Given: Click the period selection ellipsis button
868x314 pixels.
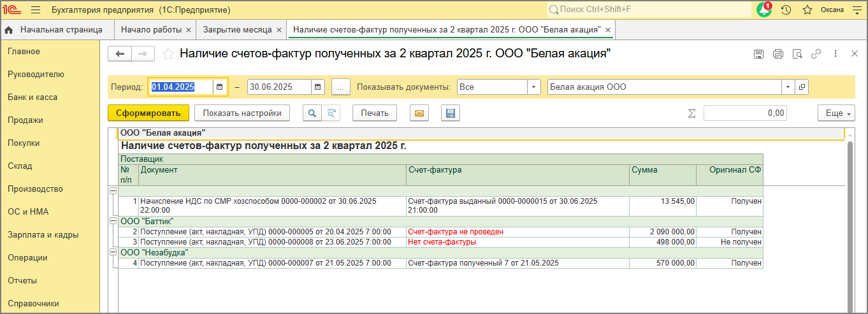Looking at the screenshot, I should point(340,87).
